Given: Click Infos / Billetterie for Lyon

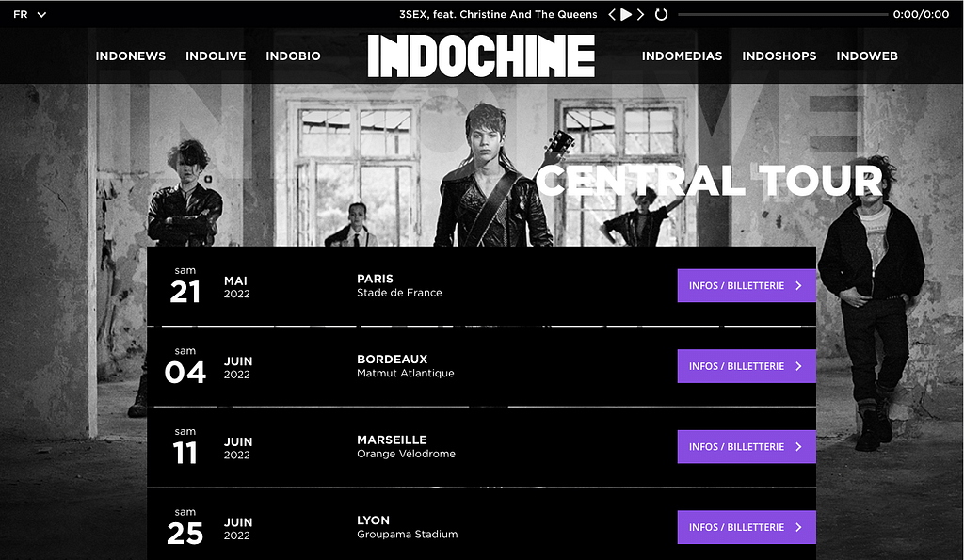Looking at the screenshot, I should pyautogui.click(x=746, y=527).
